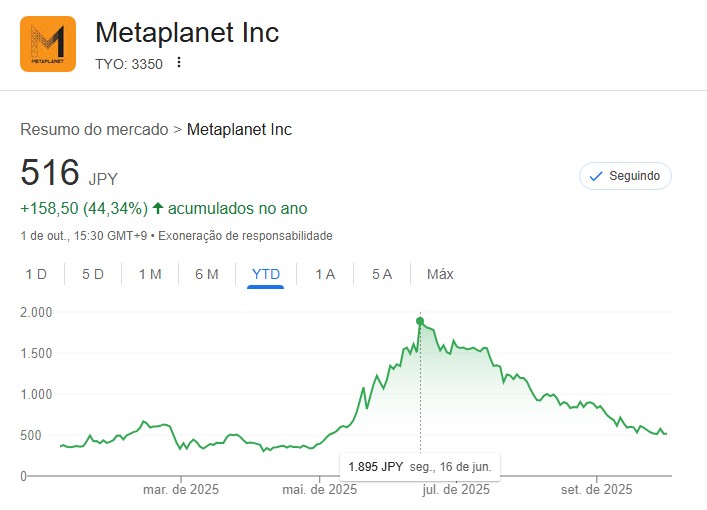Select the 5 D time range
This screenshot has height=510, width=707.
pos(93,274)
